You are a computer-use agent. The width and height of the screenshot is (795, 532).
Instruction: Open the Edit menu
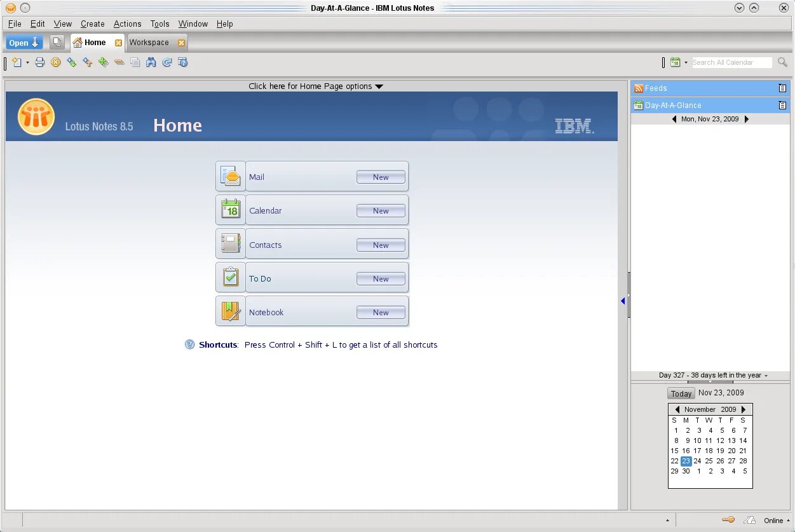pyautogui.click(x=37, y=24)
